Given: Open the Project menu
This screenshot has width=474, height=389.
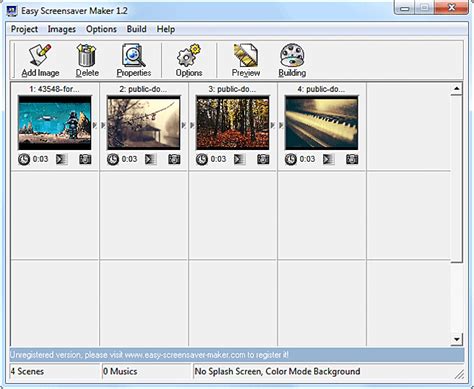Looking at the screenshot, I should click(x=24, y=29).
